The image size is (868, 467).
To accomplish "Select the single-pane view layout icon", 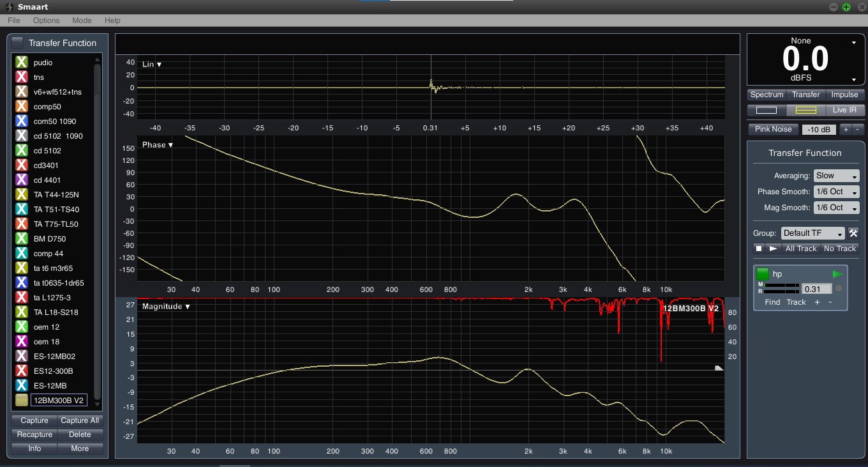I will click(x=766, y=110).
